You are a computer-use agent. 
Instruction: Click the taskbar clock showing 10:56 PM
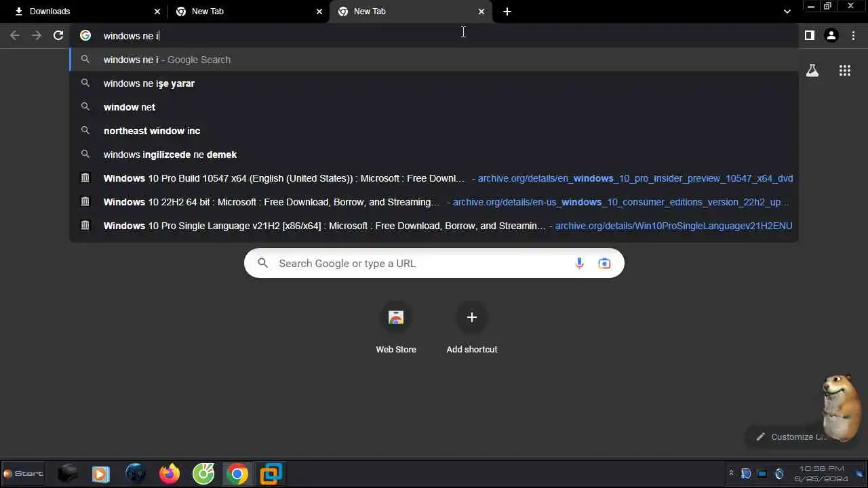click(821, 474)
